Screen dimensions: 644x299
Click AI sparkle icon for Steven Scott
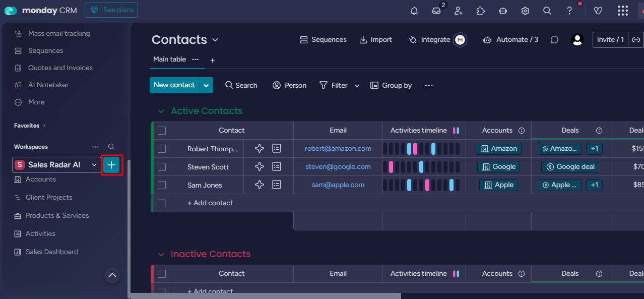click(260, 166)
